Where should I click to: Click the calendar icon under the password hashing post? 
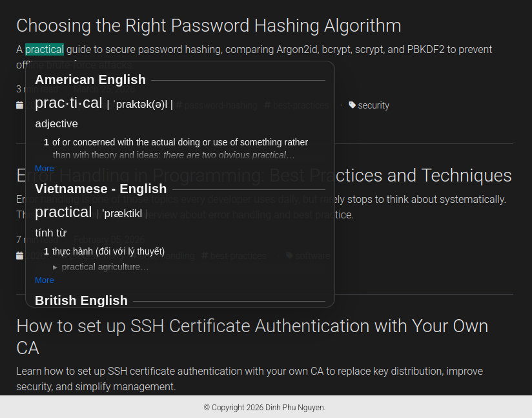pyautogui.click(x=20, y=105)
